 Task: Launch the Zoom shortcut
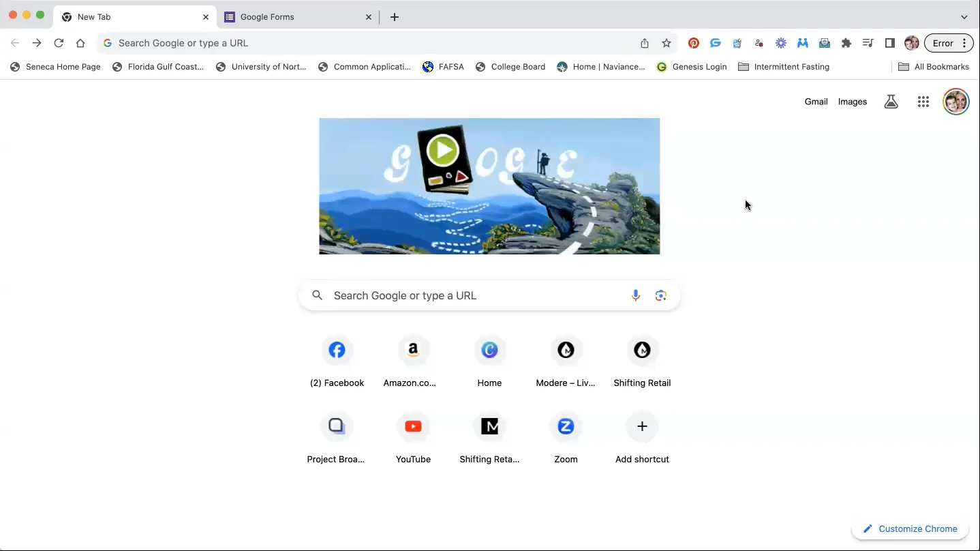click(x=566, y=438)
